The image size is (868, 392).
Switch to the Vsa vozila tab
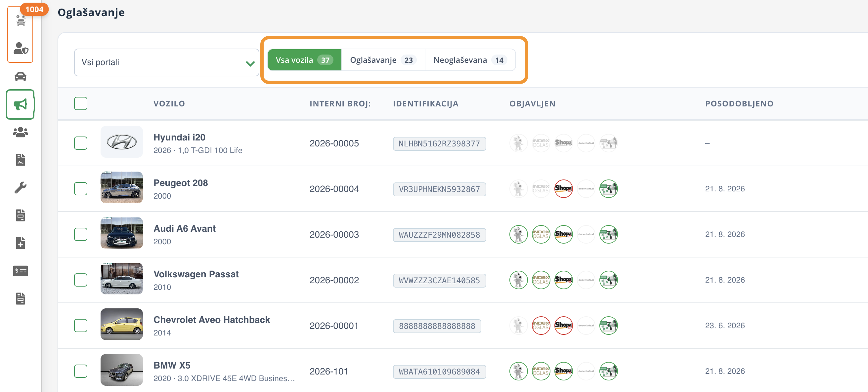pyautogui.click(x=304, y=60)
